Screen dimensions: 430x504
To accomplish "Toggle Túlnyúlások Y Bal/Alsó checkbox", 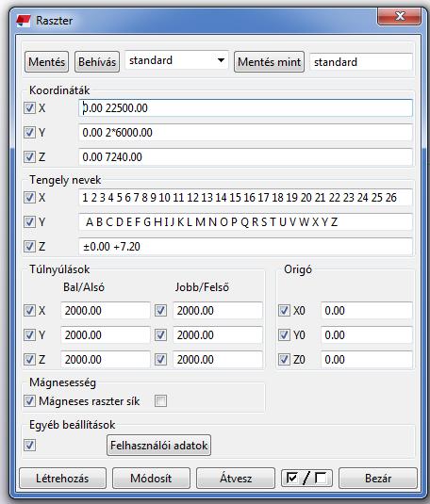I will [x=29, y=335].
